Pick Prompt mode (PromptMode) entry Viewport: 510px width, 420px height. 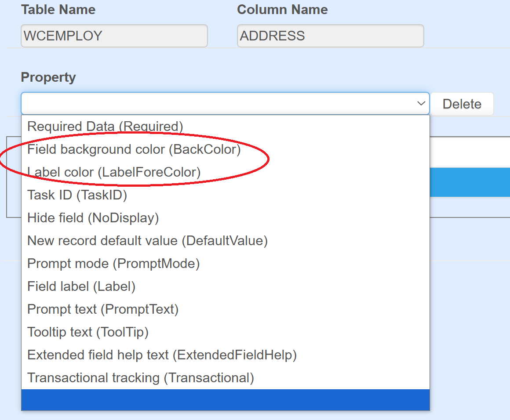click(113, 264)
